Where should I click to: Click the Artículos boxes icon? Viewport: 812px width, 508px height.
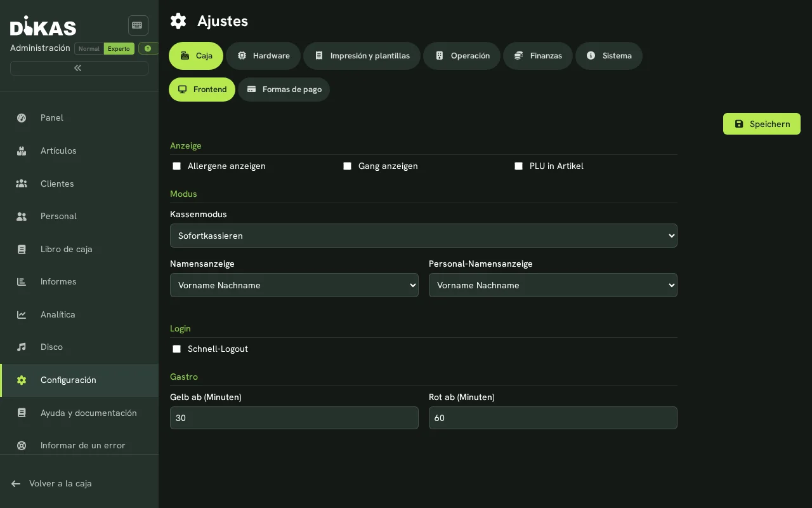[22, 150]
